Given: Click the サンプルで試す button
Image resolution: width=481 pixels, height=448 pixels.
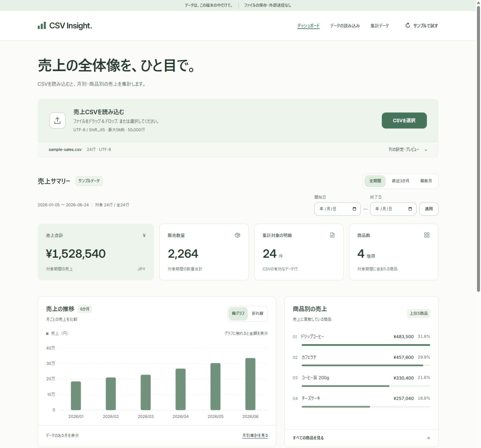Looking at the screenshot, I should [422, 26].
